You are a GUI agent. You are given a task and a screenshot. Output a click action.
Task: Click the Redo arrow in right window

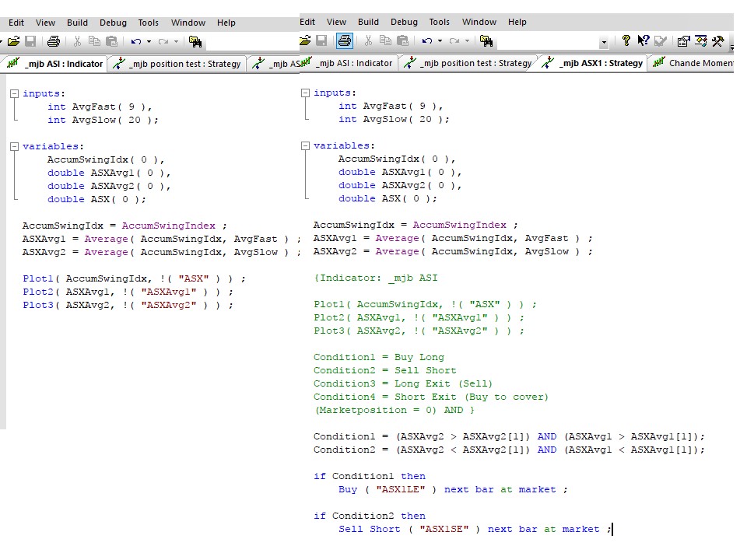click(x=454, y=40)
